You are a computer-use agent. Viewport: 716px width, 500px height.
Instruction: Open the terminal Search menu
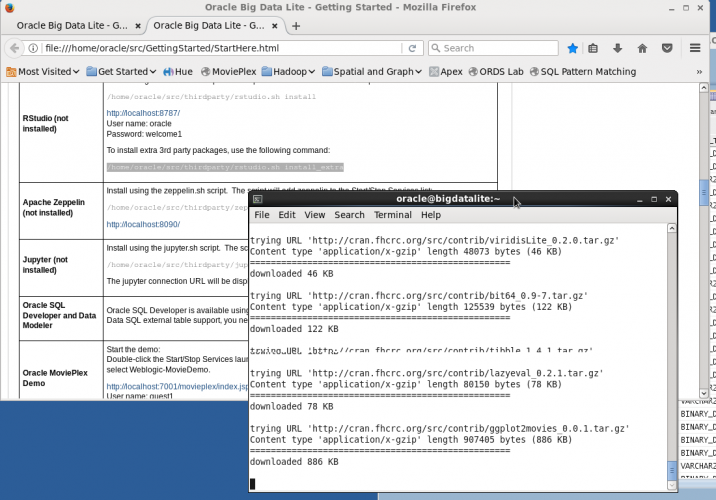(349, 215)
